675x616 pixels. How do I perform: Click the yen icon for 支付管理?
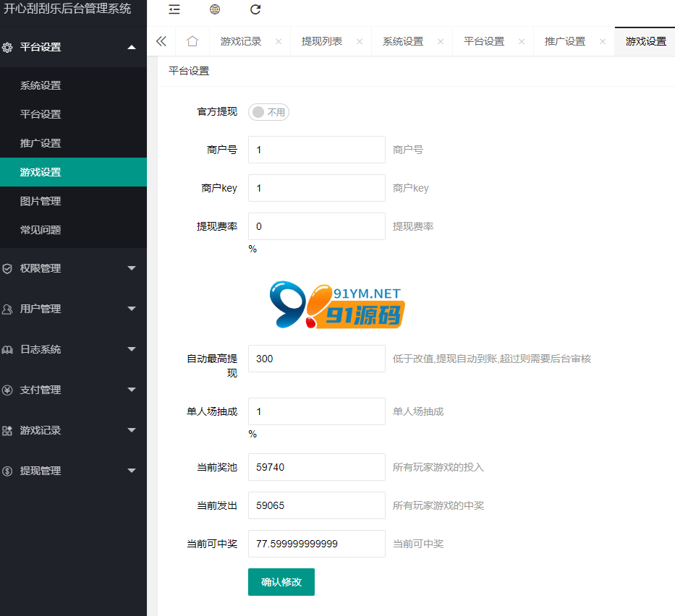tap(7, 390)
